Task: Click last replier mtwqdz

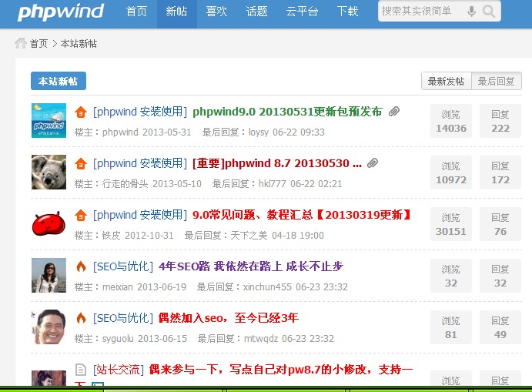Action: point(261,338)
